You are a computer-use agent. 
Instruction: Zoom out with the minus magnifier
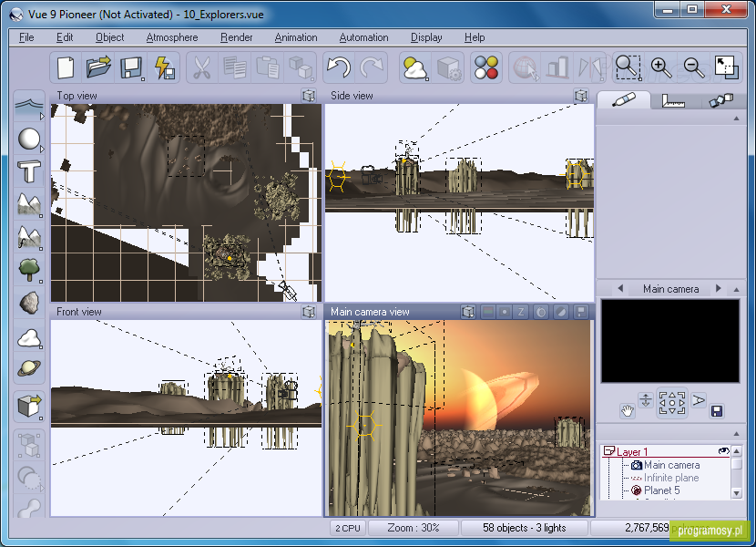pos(693,67)
